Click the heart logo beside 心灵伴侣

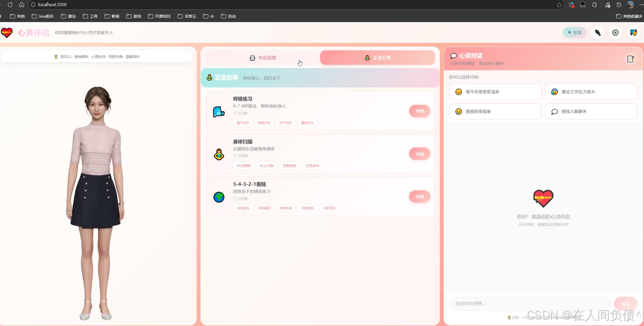click(x=7, y=33)
